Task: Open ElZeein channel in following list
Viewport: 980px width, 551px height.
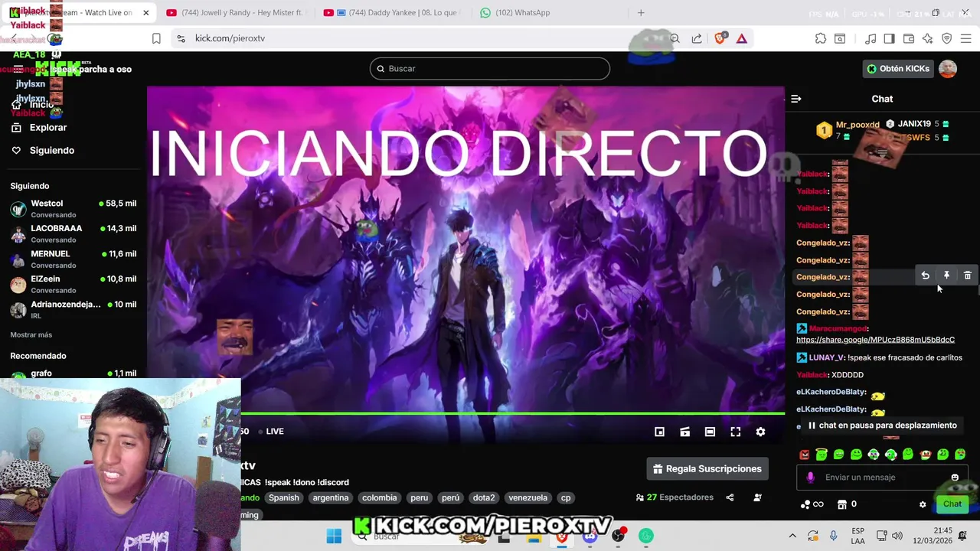Action: coord(73,284)
